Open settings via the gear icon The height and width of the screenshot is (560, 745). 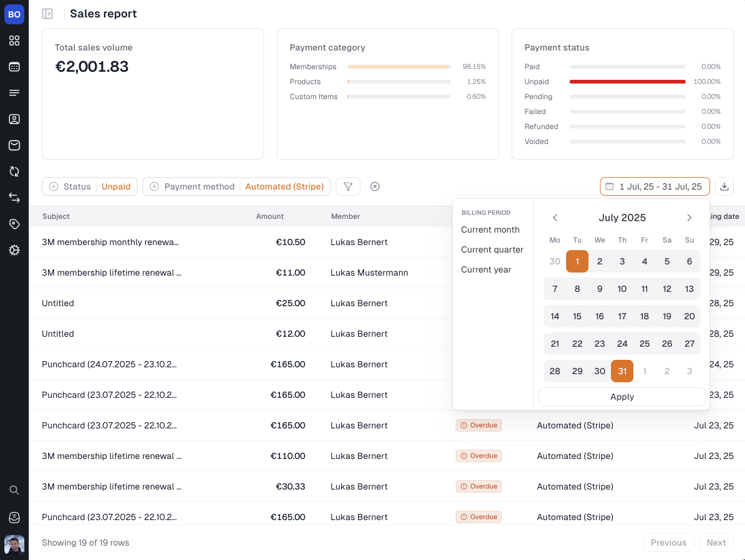(14, 250)
